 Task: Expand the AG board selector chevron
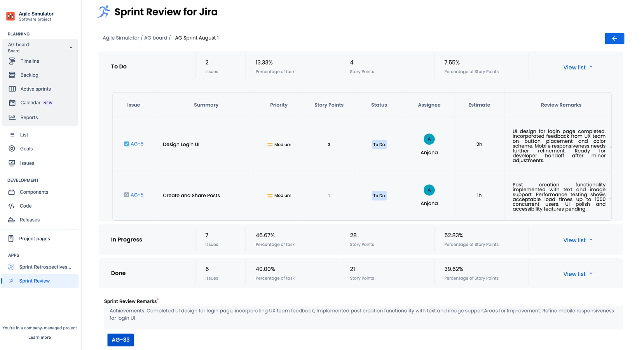pyautogui.click(x=71, y=47)
